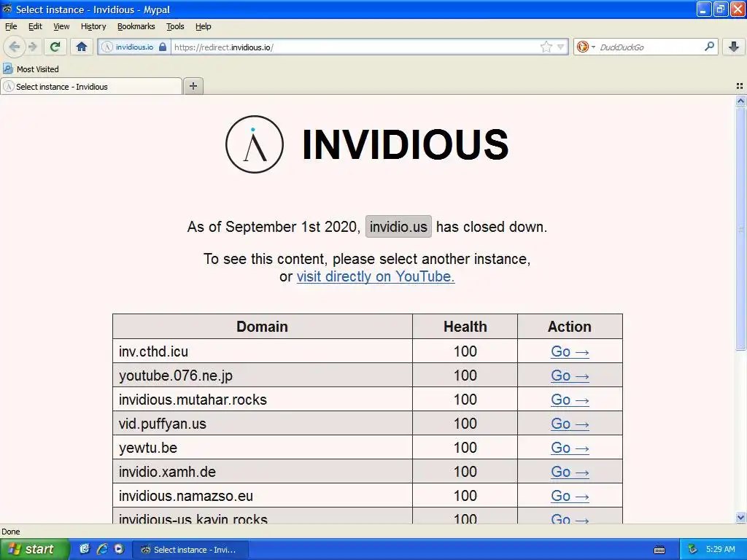
Task: Click the forward navigation arrow
Action: pyautogui.click(x=32, y=47)
